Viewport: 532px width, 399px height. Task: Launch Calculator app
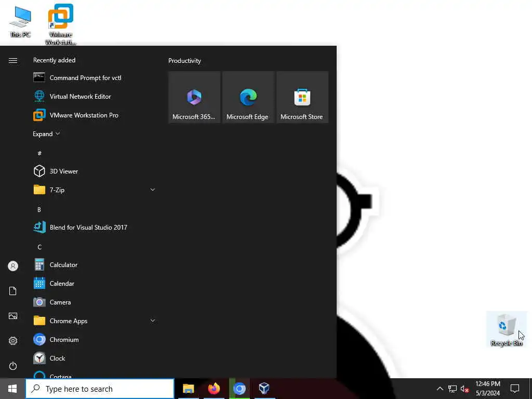point(95,264)
